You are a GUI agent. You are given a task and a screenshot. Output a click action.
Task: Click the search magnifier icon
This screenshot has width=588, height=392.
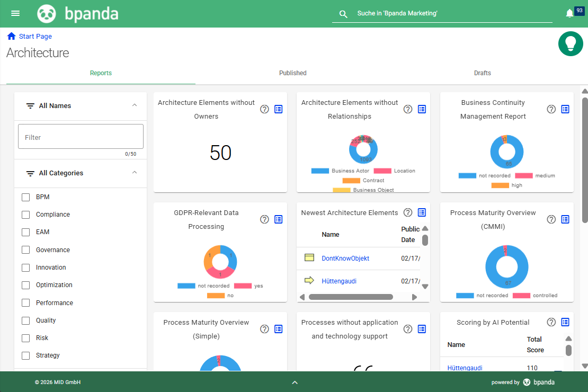pyautogui.click(x=343, y=14)
